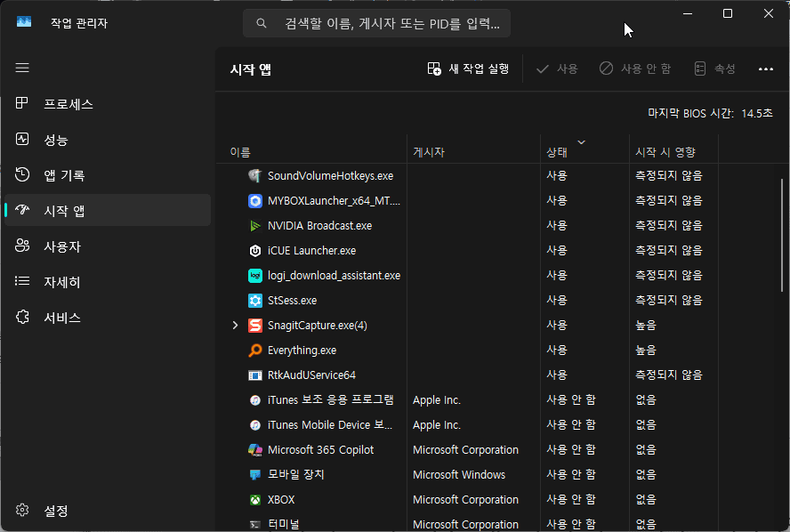
Task: Open the 서비스 (Services) page
Action: click(x=107, y=318)
